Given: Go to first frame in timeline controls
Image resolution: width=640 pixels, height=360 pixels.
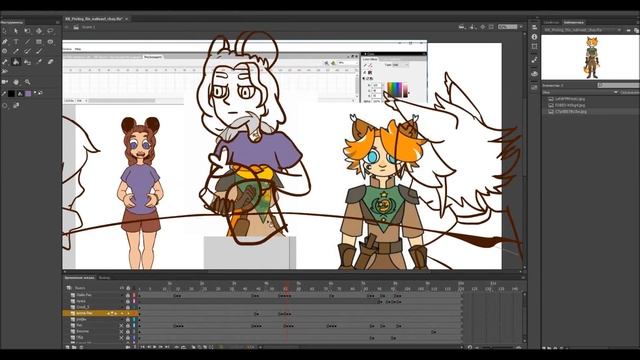Looking at the screenshot, I should tap(142, 347).
